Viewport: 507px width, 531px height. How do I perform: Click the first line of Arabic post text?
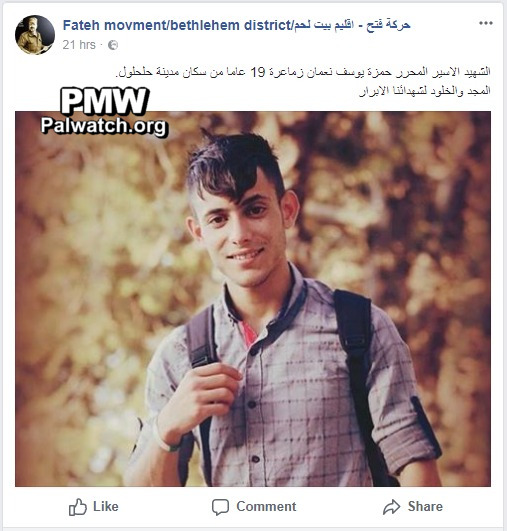tap(303, 72)
